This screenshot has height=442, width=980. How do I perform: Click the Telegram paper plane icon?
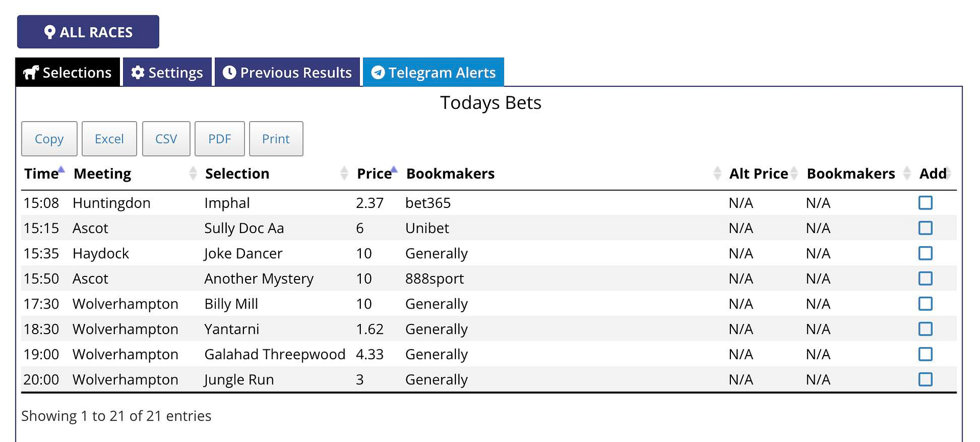[378, 73]
